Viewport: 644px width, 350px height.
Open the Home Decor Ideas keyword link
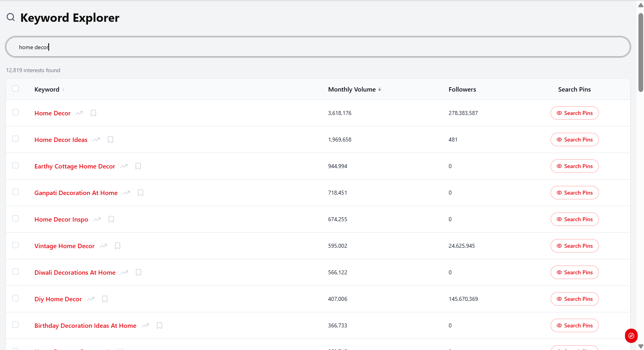tap(61, 140)
